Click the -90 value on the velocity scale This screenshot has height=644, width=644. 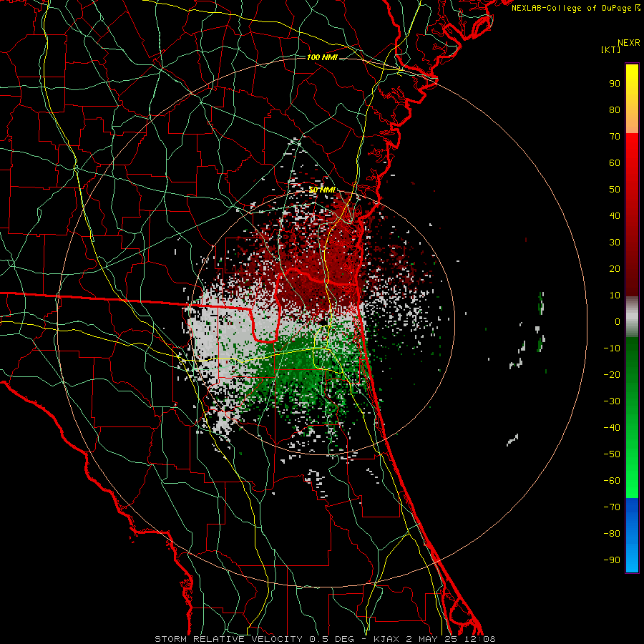tap(612, 560)
